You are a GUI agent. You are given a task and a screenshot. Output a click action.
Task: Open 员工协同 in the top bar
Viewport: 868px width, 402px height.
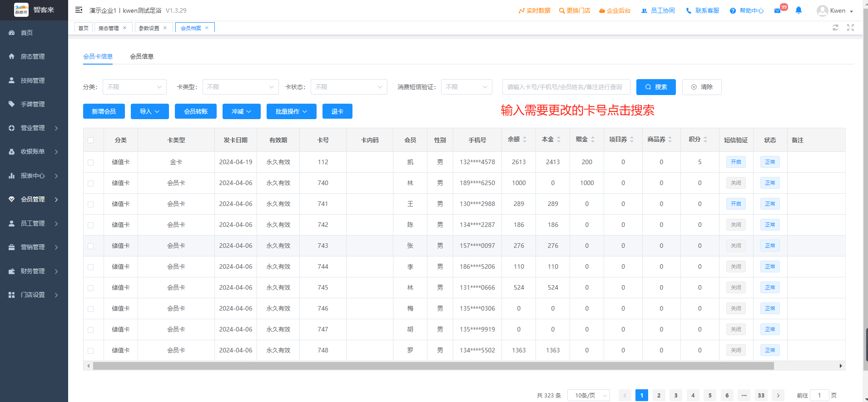coord(658,10)
